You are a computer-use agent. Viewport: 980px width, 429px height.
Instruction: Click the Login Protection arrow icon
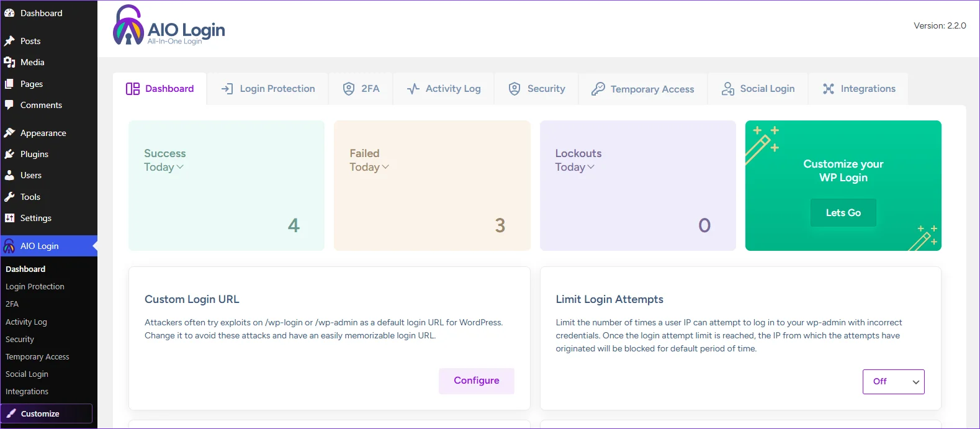point(227,89)
